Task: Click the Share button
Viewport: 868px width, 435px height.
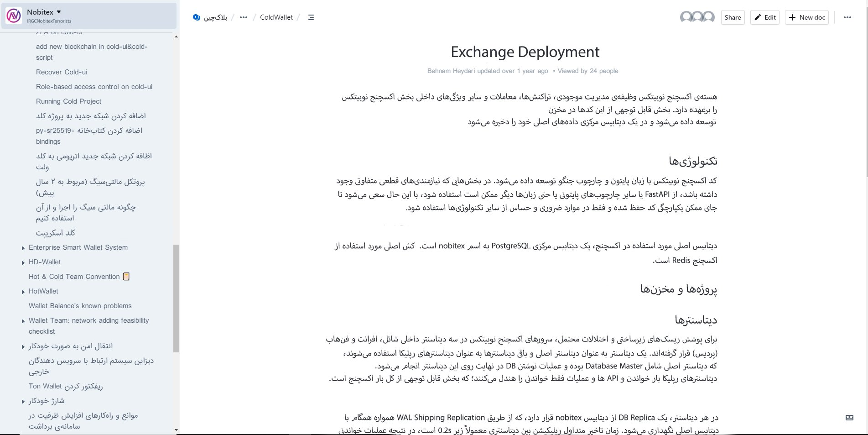Action: [x=733, y=17]
